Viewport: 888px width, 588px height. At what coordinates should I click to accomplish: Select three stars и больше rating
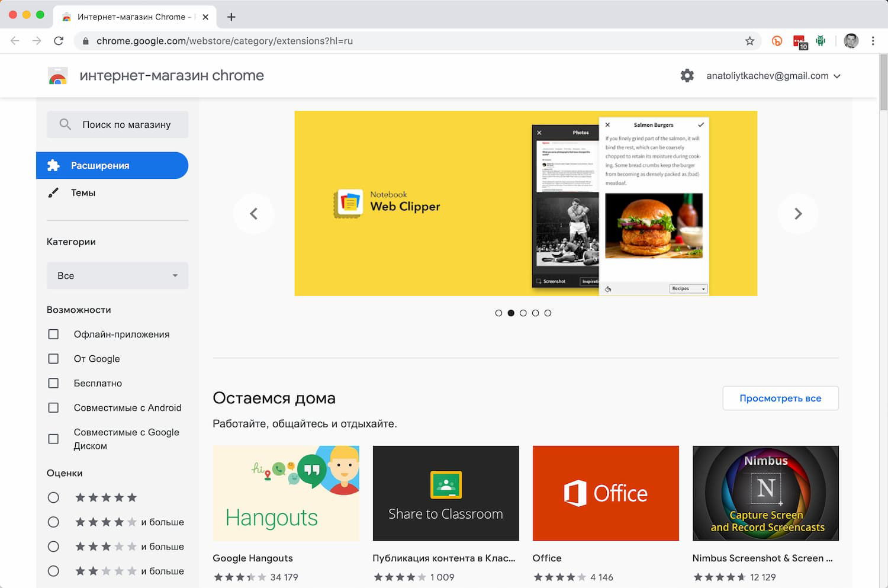click(53, 547)
